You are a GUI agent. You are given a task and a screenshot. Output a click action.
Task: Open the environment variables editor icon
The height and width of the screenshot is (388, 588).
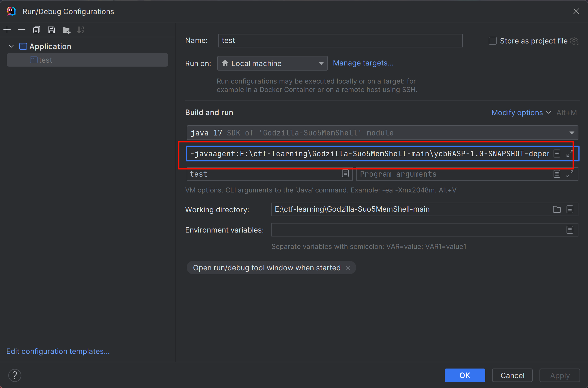(570, 230)
